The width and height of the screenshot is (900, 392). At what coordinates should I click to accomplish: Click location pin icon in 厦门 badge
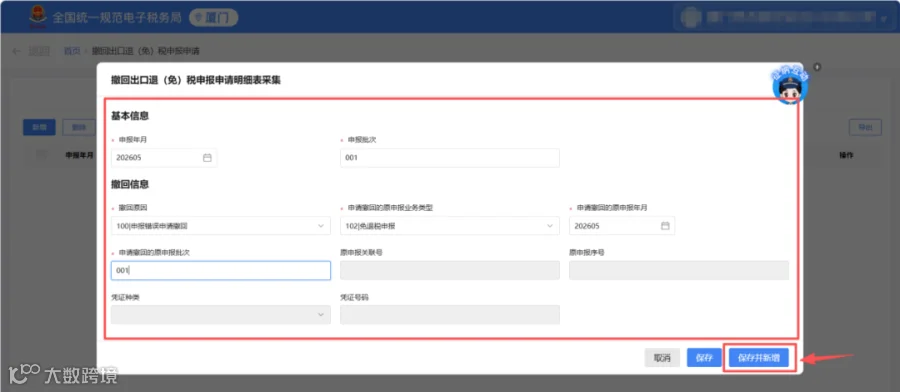click(x=199, y=18)
